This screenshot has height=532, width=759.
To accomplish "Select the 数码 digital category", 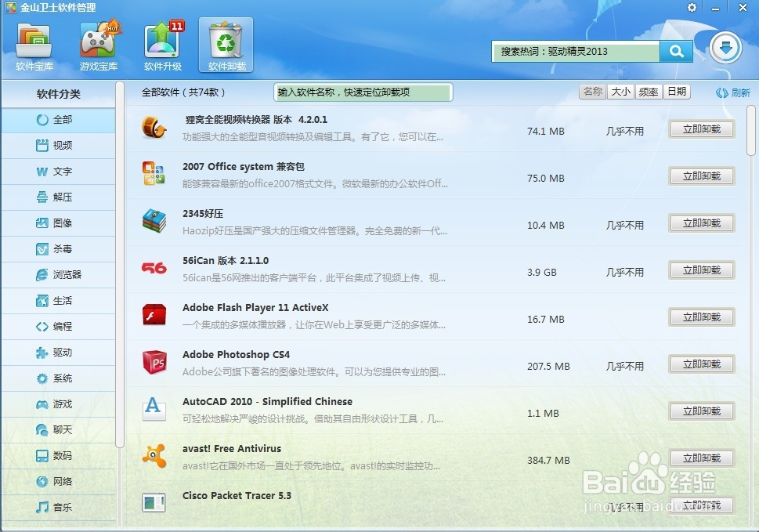I will click(58, 455).
